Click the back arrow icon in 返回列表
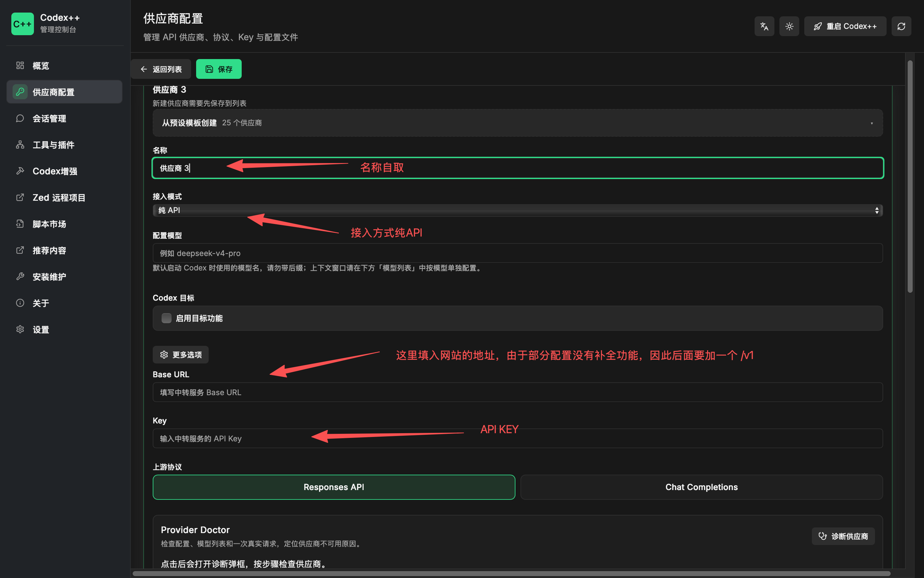 (144, 69)
